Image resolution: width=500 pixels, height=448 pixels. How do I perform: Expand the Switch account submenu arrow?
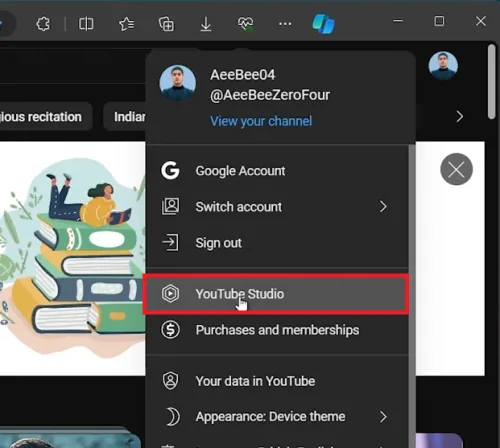coord(383,207)
